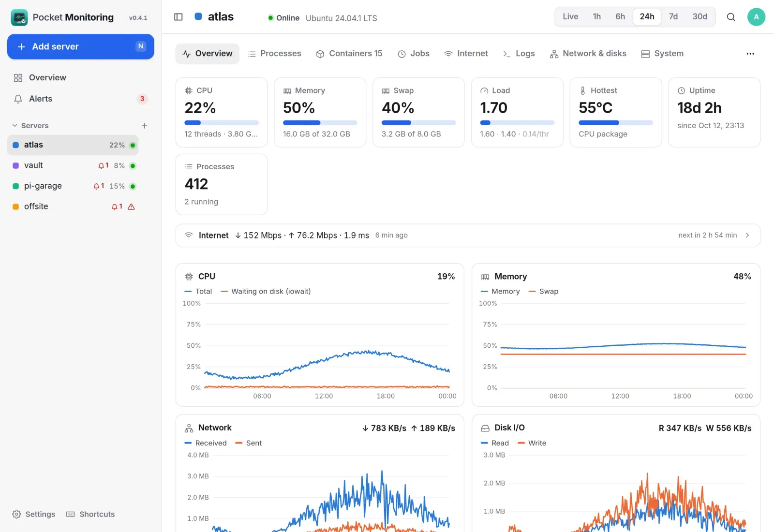Click the Memory usage progress bar

320,123
